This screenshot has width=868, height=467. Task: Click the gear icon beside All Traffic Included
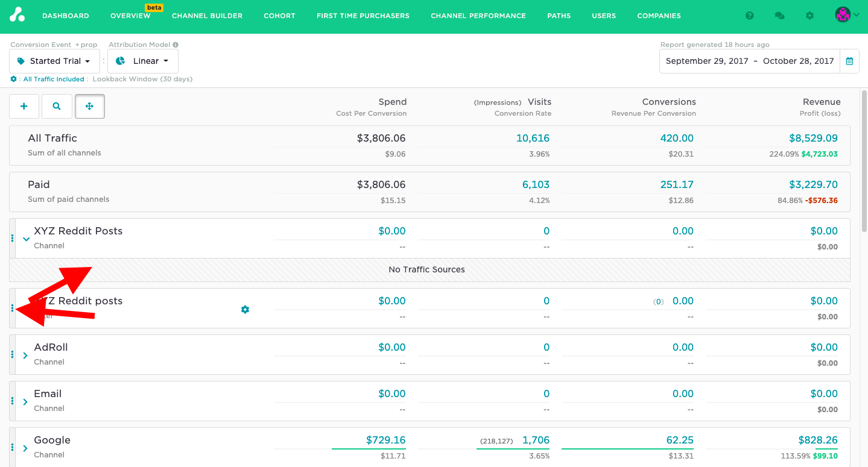pos(13,79)
